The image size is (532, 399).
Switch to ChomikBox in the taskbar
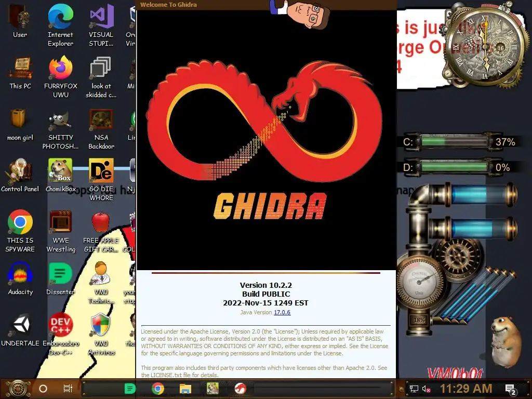212,389
